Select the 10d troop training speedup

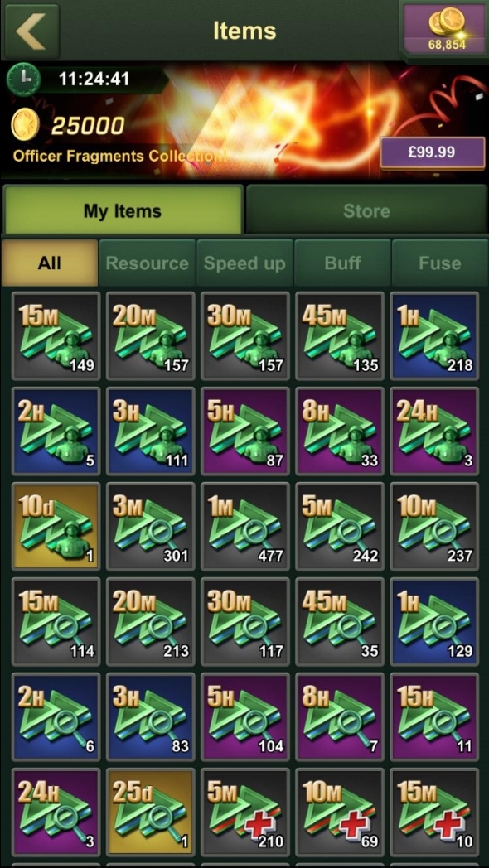pos(56,527)
